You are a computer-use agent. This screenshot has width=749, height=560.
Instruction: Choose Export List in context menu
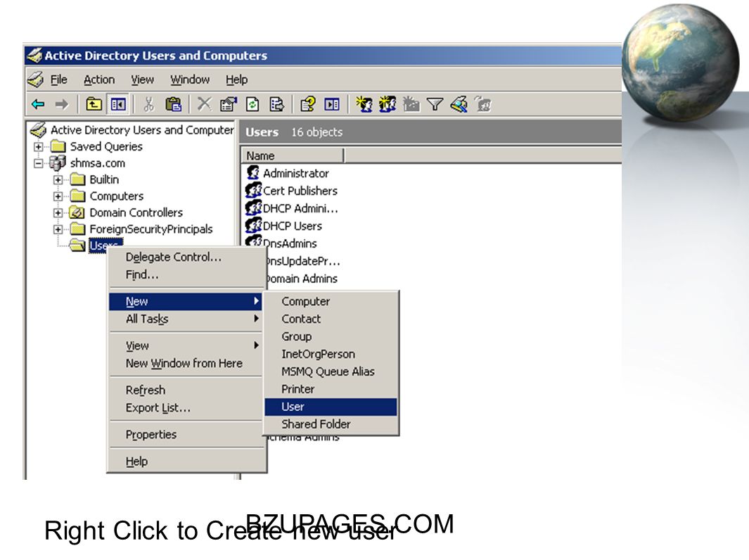(186, 407)
